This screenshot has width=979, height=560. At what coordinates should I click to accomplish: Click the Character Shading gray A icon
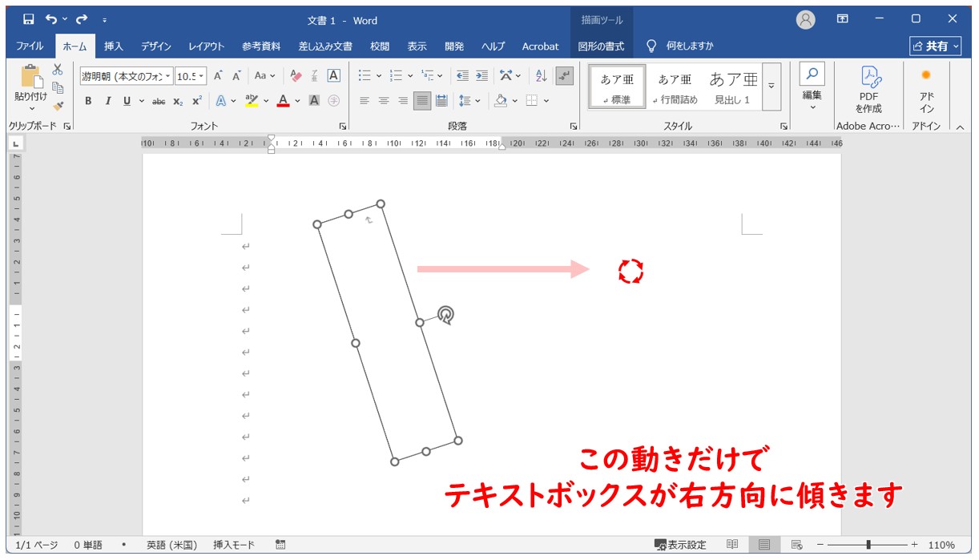pos(314,101)
